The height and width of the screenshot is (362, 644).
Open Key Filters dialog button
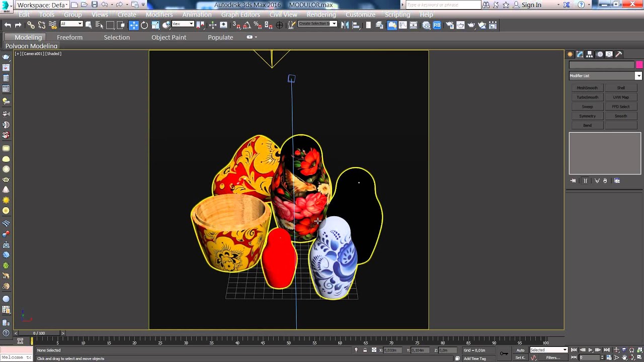[x=553, y=357]
